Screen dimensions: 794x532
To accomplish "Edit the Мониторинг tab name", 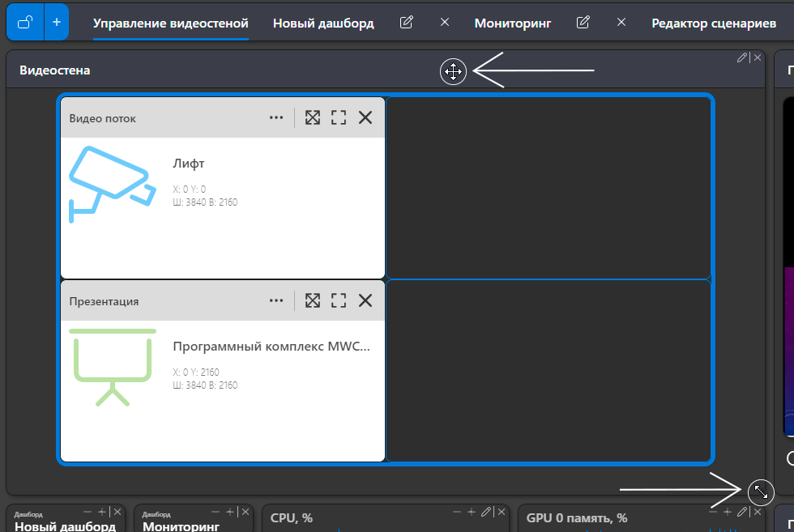I will (583, 23).
